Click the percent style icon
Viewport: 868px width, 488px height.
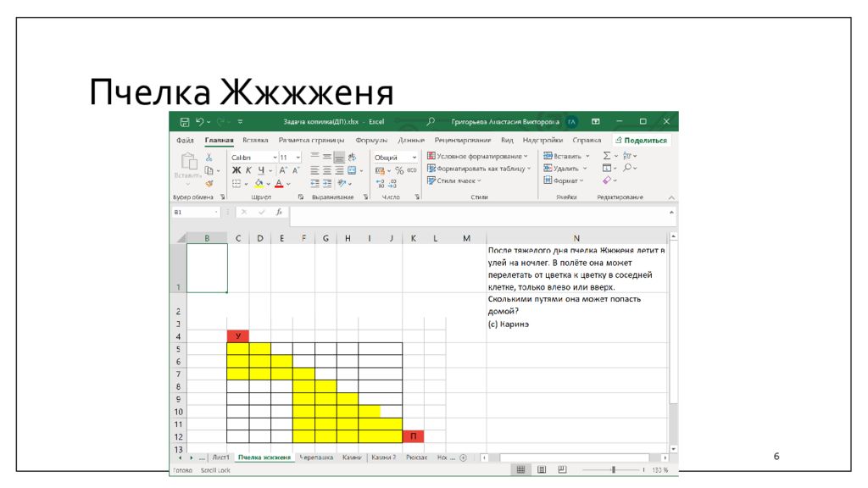398,170
